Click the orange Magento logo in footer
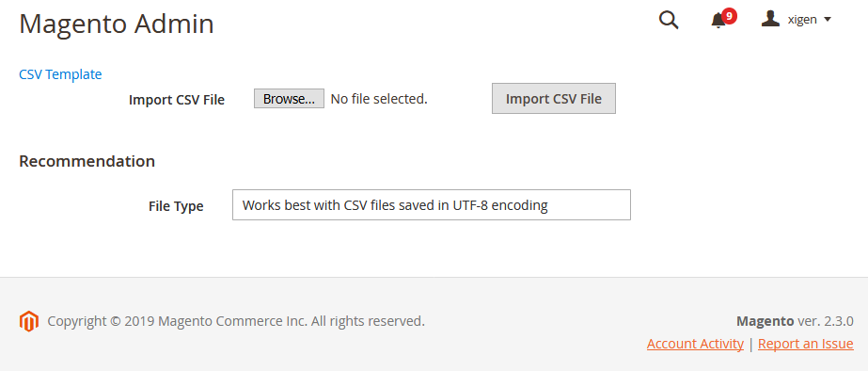The image size is (868, 371). [x=29, y=321]
